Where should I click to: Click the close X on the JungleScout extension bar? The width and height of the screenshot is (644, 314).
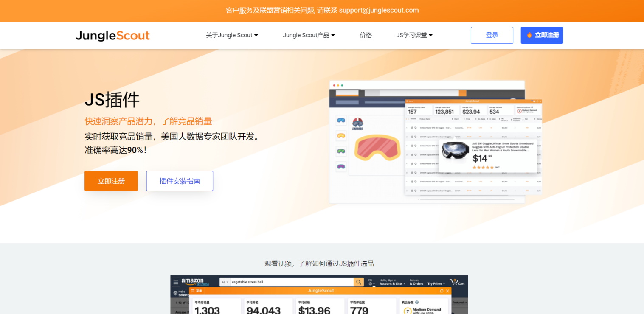[447, 291]
